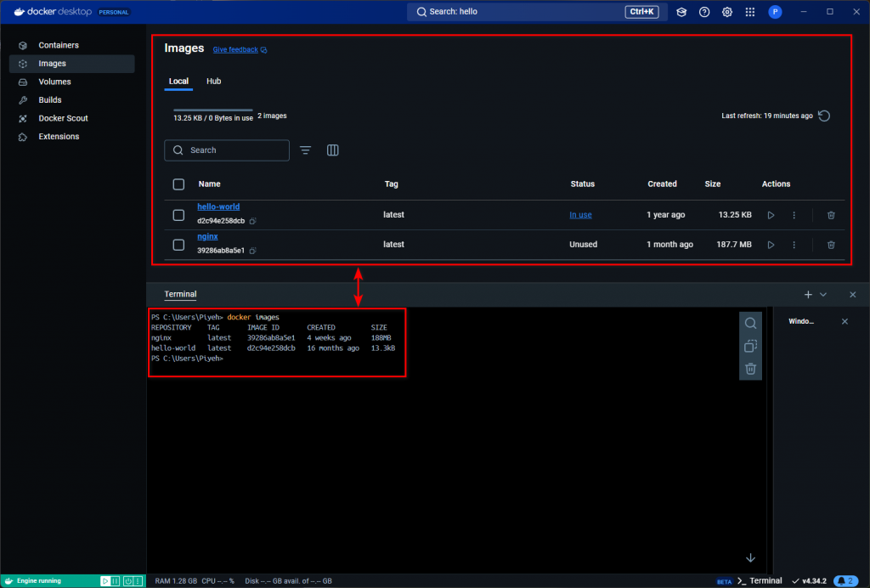Screen dimensions: 870x588
Task: Tick the select-all images checkbox
Action: tap(178, 184)
